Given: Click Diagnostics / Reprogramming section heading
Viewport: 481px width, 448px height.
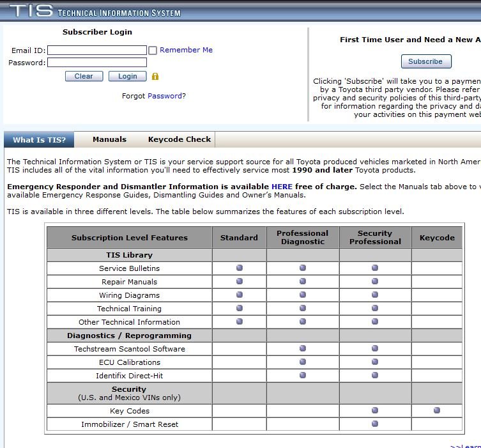Looking at the screenshot, I should pyautogui.click(x=130, y=336).
